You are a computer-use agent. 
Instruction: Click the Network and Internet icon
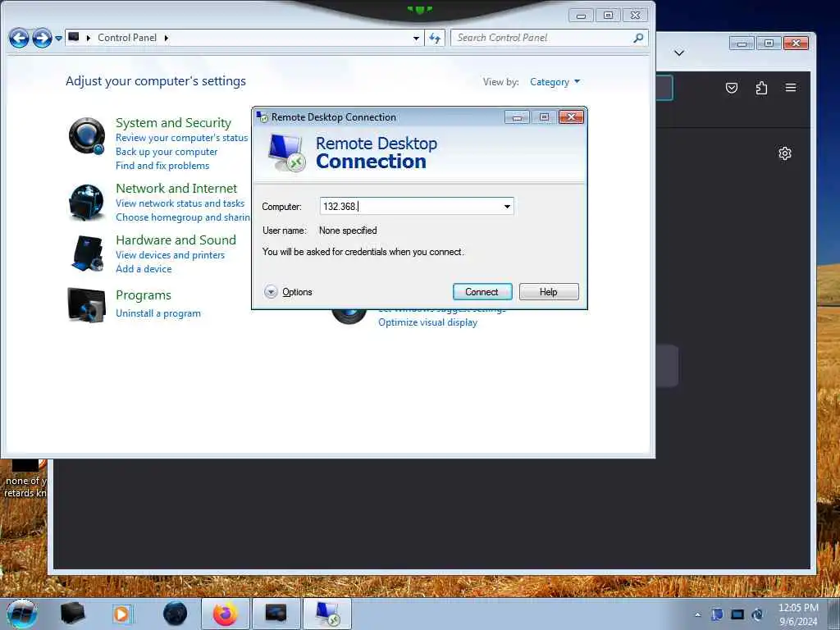pos(86,203)
